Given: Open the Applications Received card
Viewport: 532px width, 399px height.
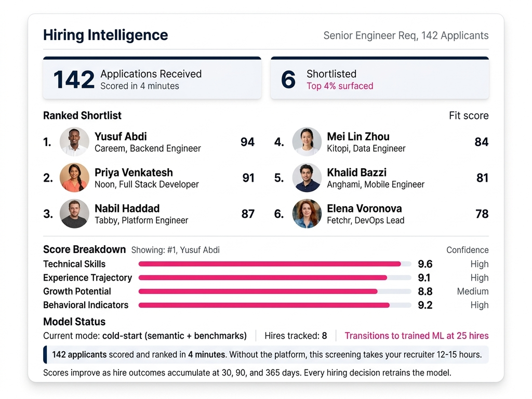Looking at the screenshot, I should (x=152, y=79).
